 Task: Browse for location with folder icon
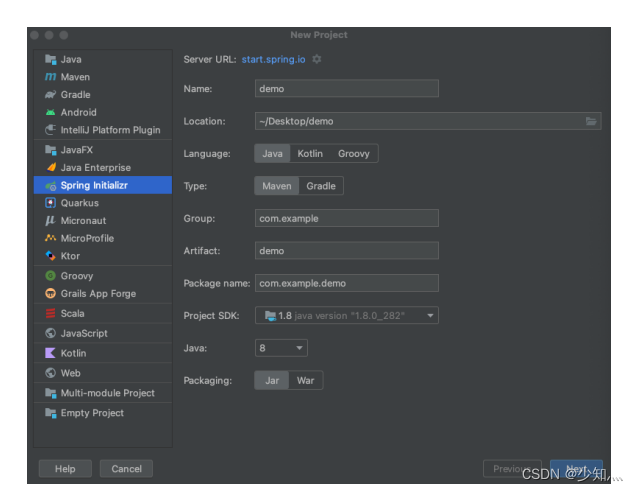(x=591, y=121)
